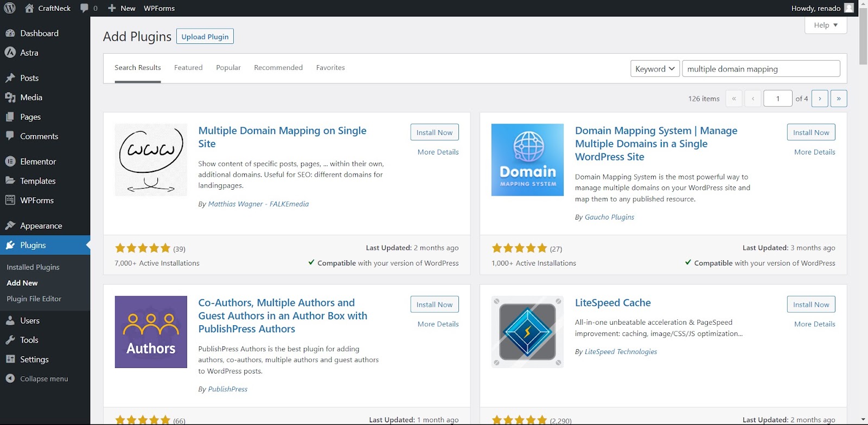Expand the Help panel dropdown
Image resolution: width=868 pixels, height=425 pixels.
pos(826,25)
